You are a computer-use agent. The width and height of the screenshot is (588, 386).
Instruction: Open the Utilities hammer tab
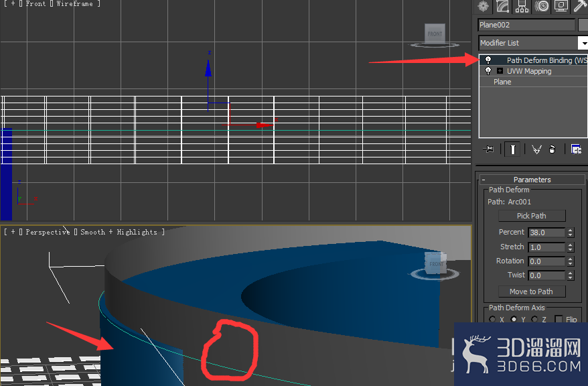[x=580, y=6]
